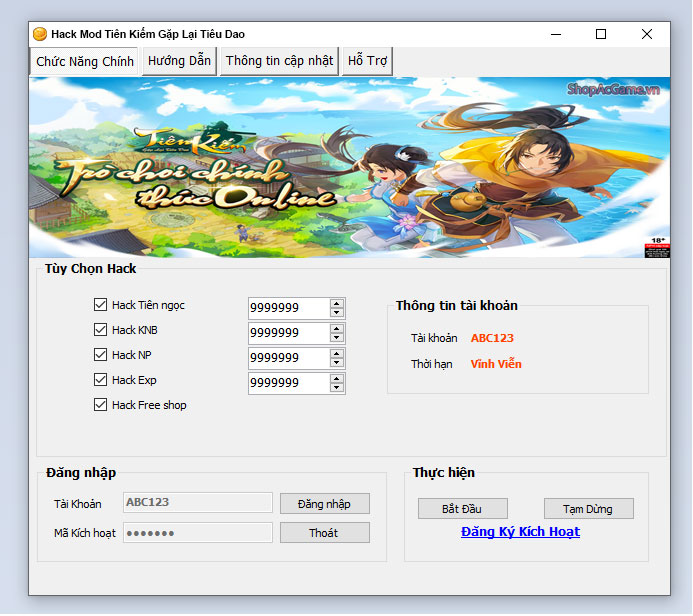Click the gold coin app icon in title bar

click(40, 34)
